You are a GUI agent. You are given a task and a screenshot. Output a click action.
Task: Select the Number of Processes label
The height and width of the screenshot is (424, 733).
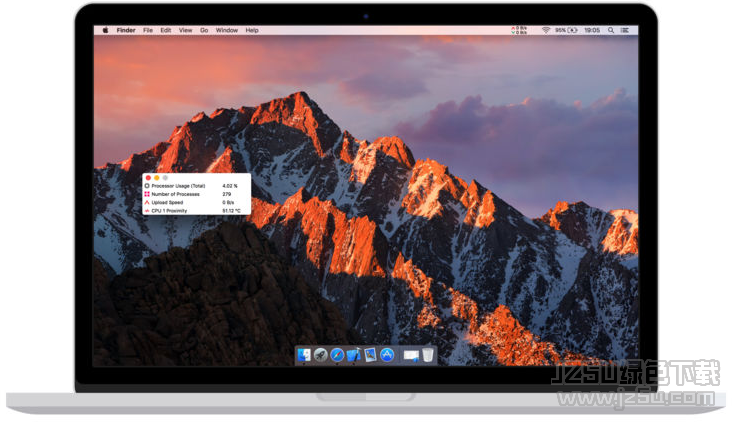[x=175, y=194]
